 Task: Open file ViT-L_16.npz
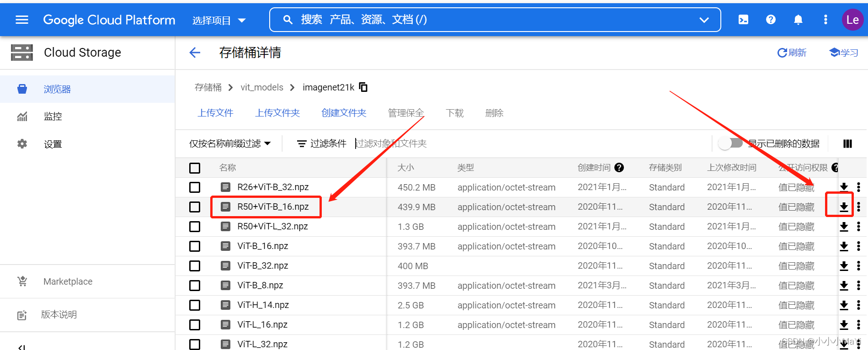click(x=262, y=325)
